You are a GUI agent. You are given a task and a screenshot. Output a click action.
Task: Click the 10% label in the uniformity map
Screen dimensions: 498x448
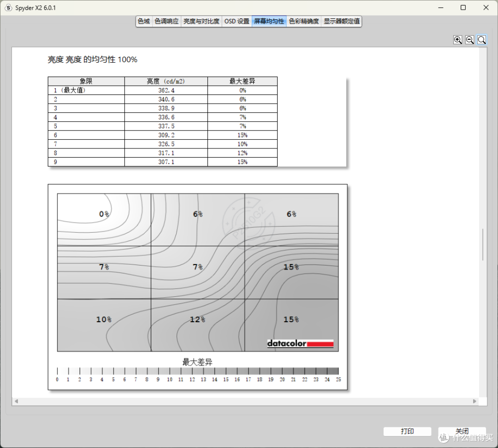pyautogui.click(x=104, y=319)
